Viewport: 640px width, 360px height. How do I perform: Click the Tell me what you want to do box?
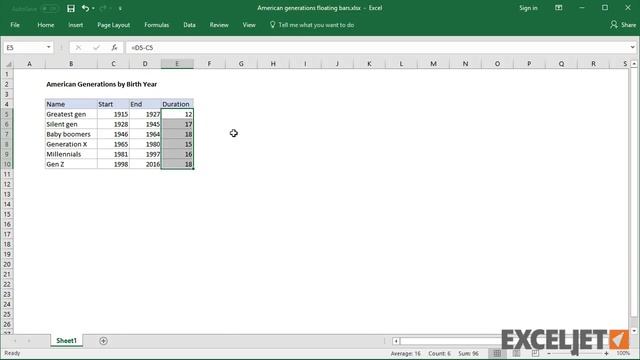pos(312,25)
